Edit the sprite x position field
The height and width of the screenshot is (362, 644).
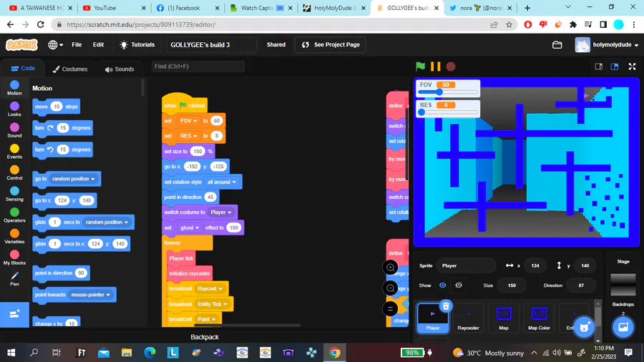coord(535,265)
